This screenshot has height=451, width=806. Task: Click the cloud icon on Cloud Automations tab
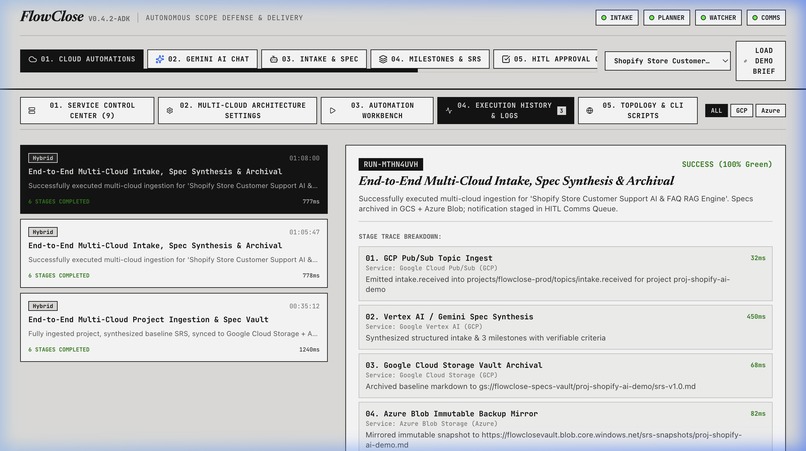click(x=32, y=60)
